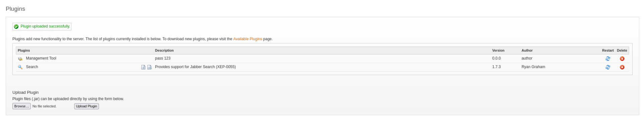
Task: Select the Management Tool plugin name
Action: click(x=41, y=58)
